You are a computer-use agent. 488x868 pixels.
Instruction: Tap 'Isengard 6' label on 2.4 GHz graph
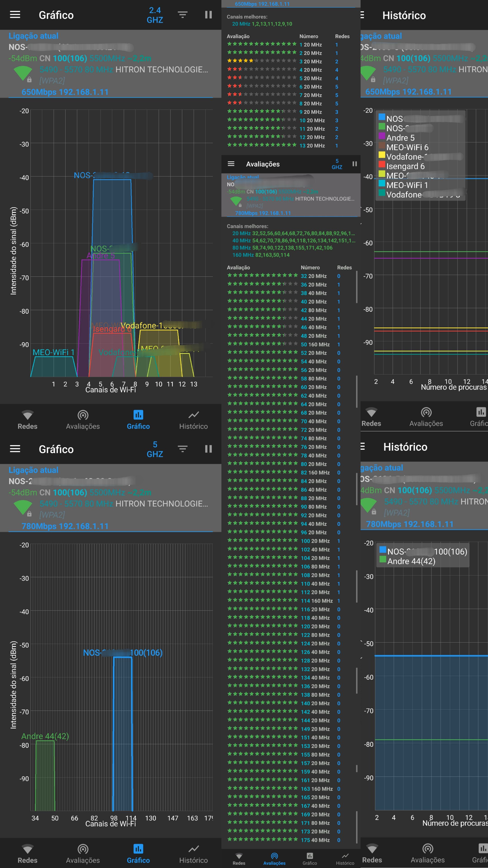pos(112,329)
